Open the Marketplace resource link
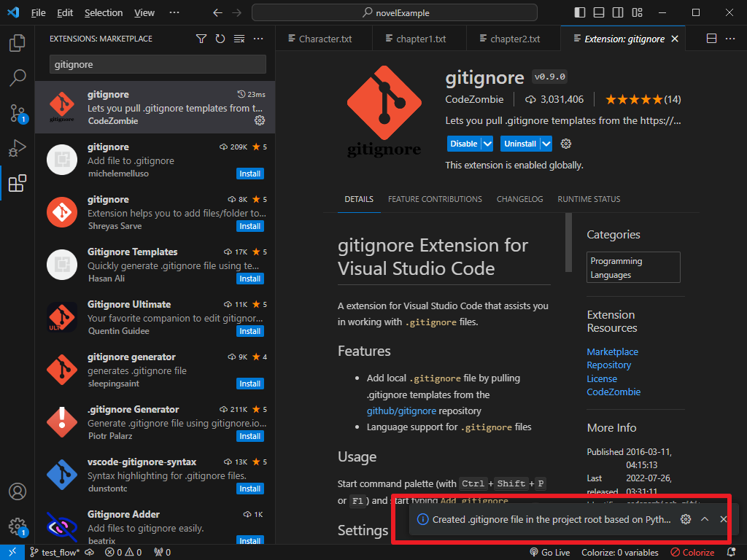Image resolution: width=747 pixels, height=560 pixels. pyautogui.click(x=612, y=352)
